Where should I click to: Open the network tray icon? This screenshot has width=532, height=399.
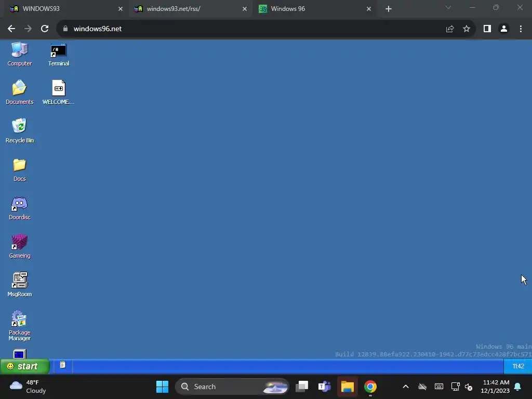point(455,387)
